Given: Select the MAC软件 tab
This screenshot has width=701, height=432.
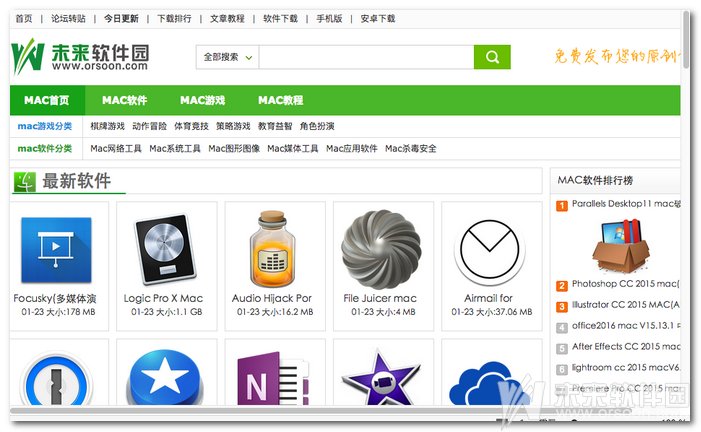Looking at the screenshot, I should coord(125,100).
